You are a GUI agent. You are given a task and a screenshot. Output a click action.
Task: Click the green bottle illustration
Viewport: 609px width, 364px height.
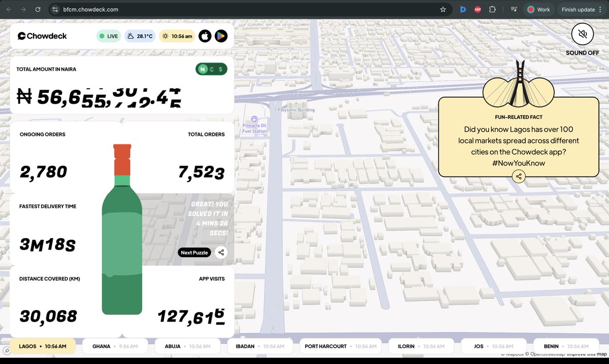tap(122, 229)
